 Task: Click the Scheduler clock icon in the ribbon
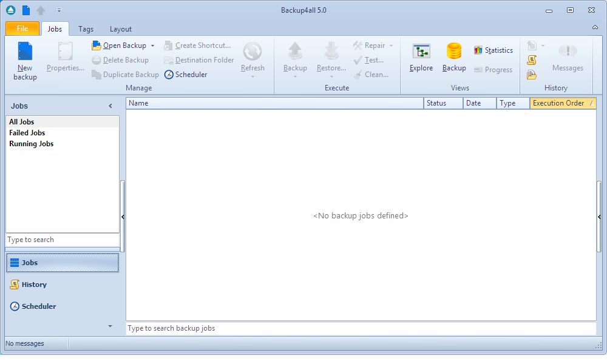[169, 75]
